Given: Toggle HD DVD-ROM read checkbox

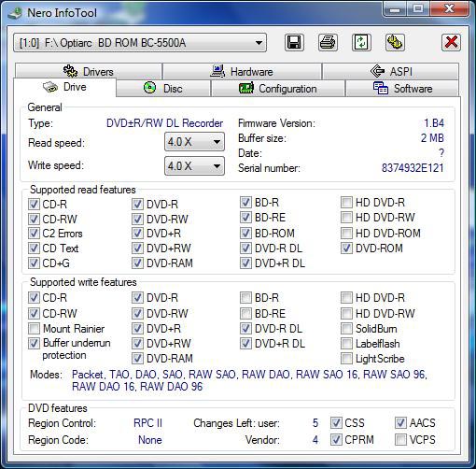Looking at the screenshot, I should click(x=346, y=233).
